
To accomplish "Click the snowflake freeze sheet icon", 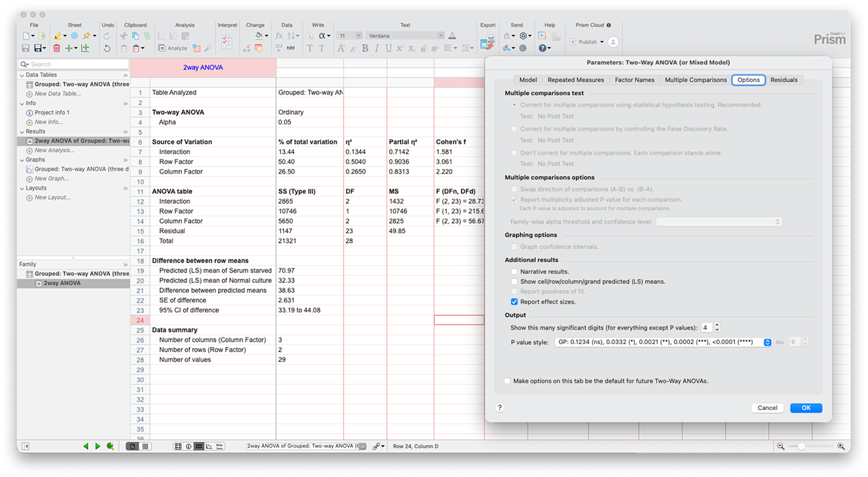I will (74, 36).
